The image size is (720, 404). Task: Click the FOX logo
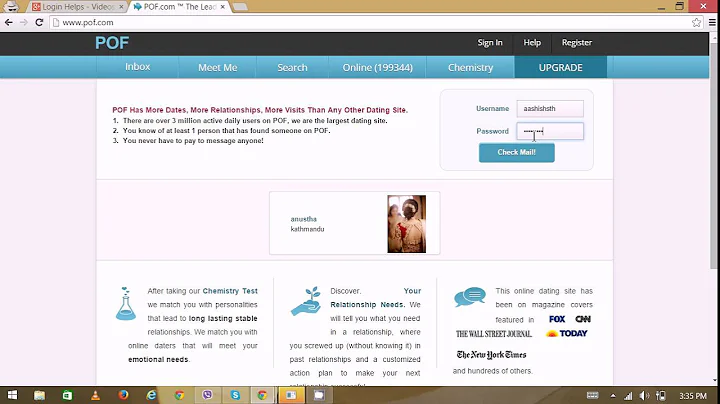coord(557,319)
